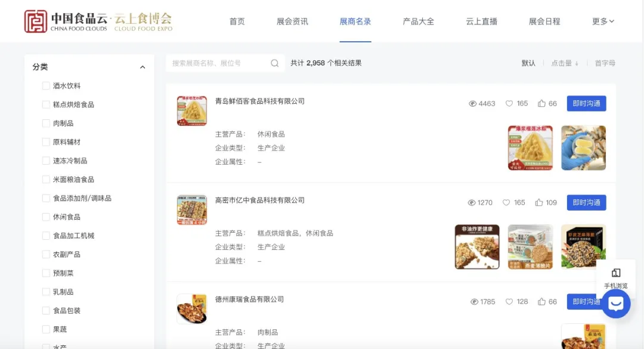Viewport: 644px width, 349px height.
Task: Open the blue chat support bubble
Action: (x=615, y=304)
